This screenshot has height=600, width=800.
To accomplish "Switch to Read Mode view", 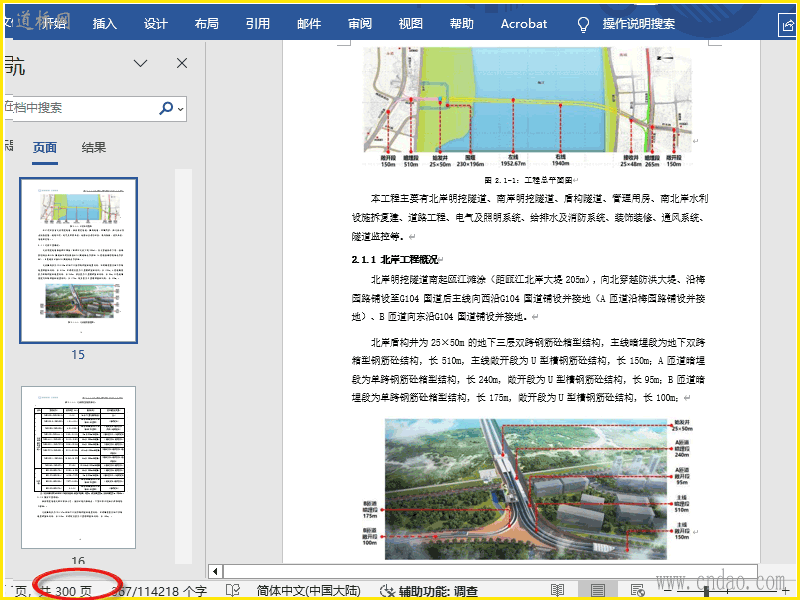I will pyautogui.click(x=558, y=591).
